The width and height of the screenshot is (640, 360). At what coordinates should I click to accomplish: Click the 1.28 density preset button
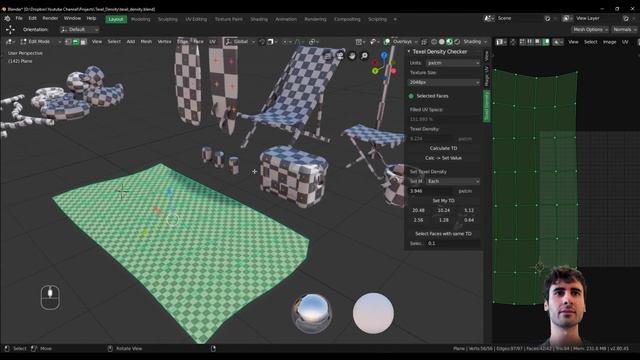click(444, 220)
